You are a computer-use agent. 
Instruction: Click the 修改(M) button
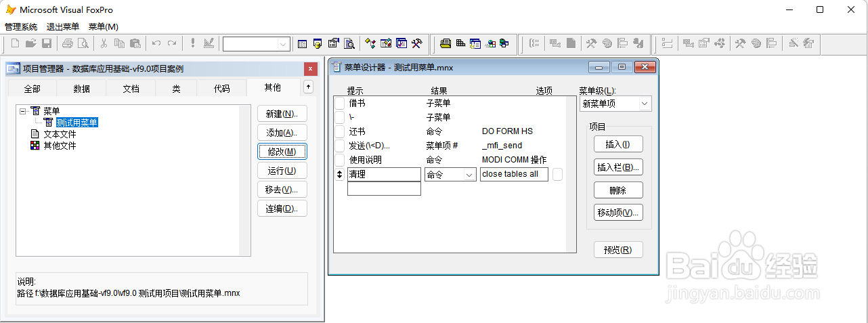(282, 152)
